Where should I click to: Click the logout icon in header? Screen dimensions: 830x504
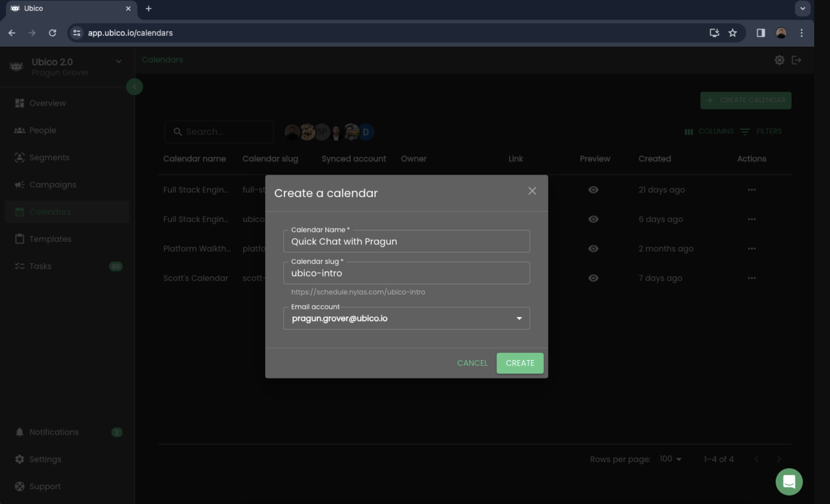click(x=796, y=60)
